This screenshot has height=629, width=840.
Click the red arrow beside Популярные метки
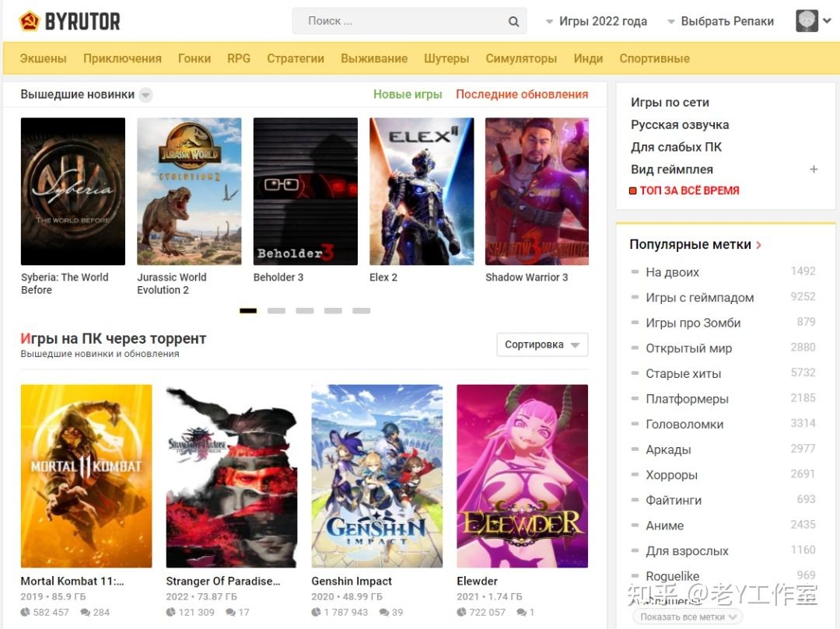point(759,245)
